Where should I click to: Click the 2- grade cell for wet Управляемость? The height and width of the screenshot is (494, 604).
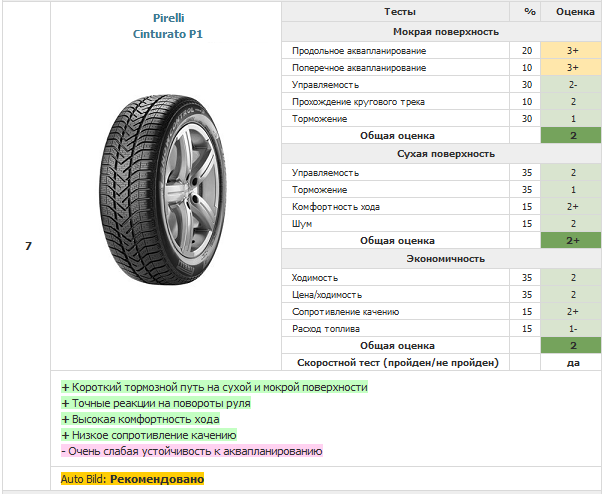(x=571, y=84)
